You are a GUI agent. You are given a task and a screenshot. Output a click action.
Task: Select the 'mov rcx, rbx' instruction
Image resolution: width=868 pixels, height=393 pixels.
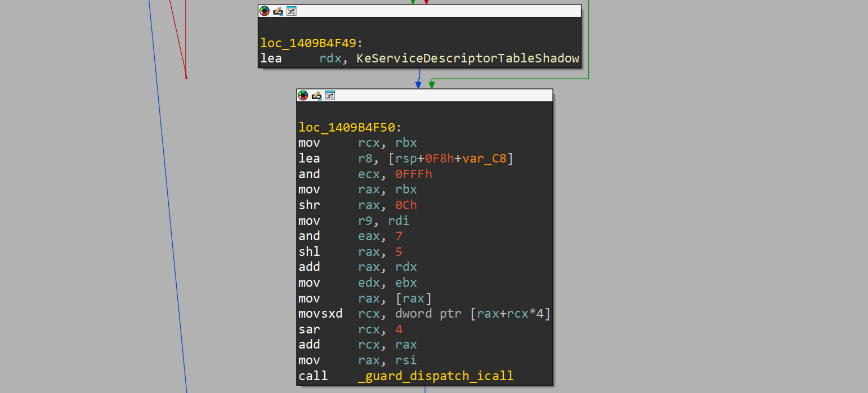click(358, 143)
